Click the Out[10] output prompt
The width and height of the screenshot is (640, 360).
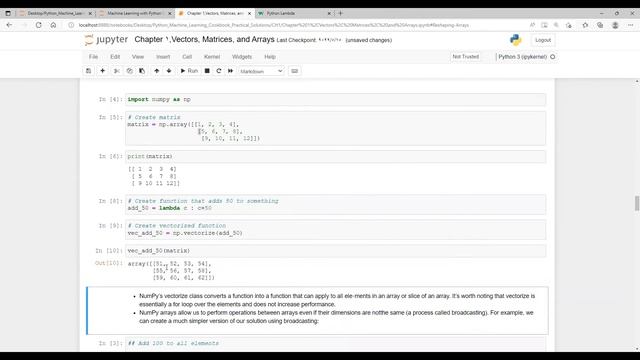[x=109, y=263]
